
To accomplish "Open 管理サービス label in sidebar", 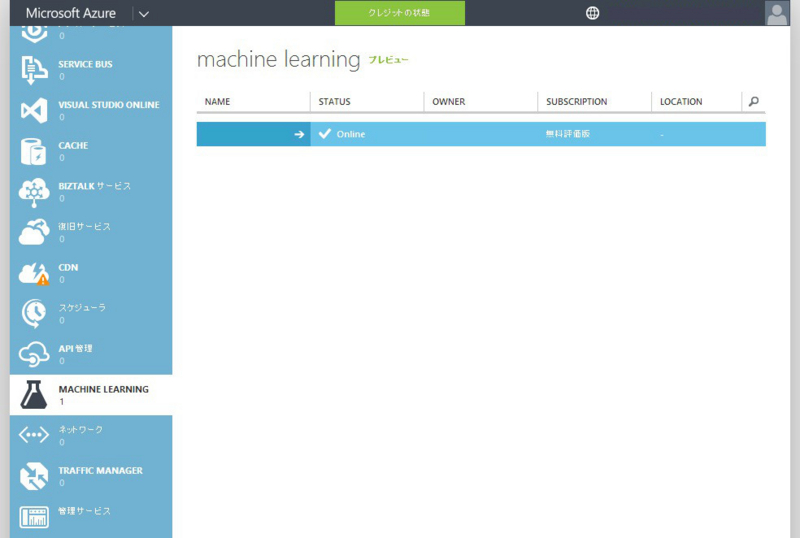I will 84,511.
